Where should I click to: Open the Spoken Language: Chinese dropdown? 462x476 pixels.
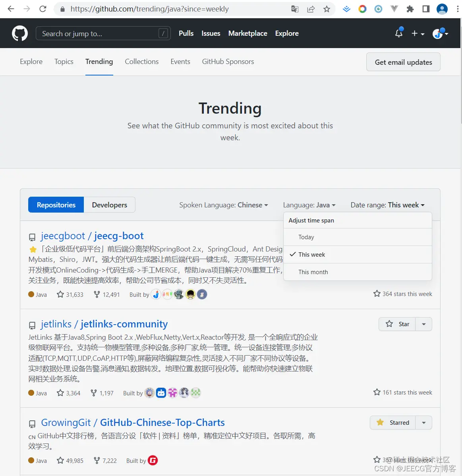224,205
